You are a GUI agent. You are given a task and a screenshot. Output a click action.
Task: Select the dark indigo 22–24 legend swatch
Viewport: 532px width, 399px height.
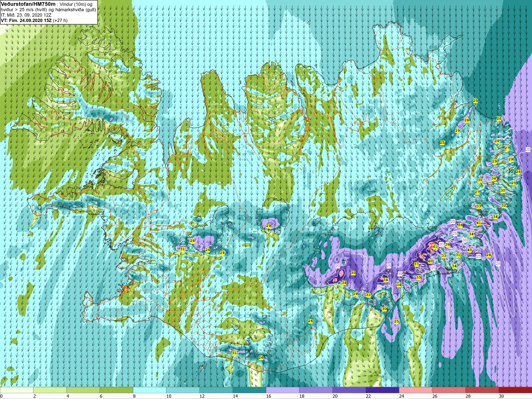tap(382, 390)
